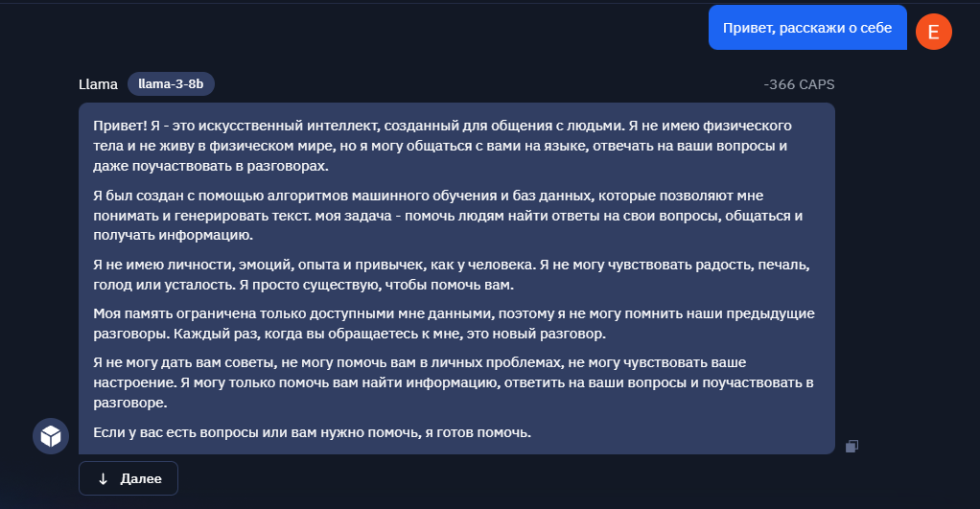Click the phrase машинного обучения in the reply
The image size is (980, 509).
click(x=424, y=196)
